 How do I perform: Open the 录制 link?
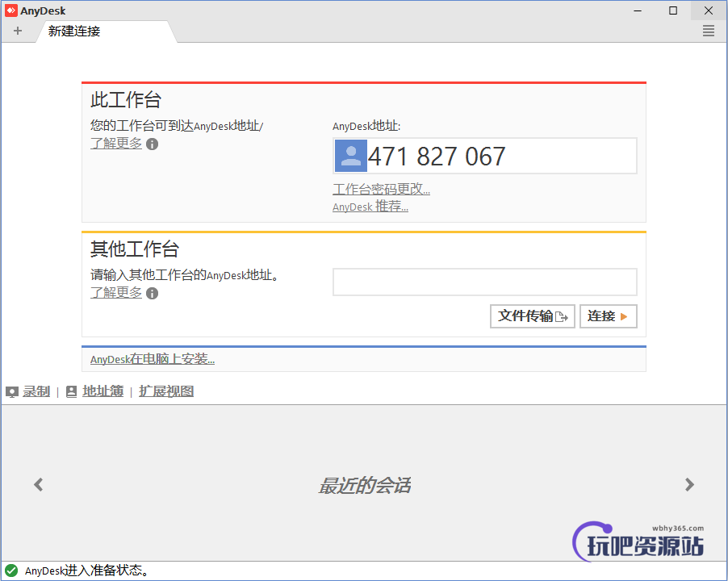pyautogui.click(x=36, y=391)
